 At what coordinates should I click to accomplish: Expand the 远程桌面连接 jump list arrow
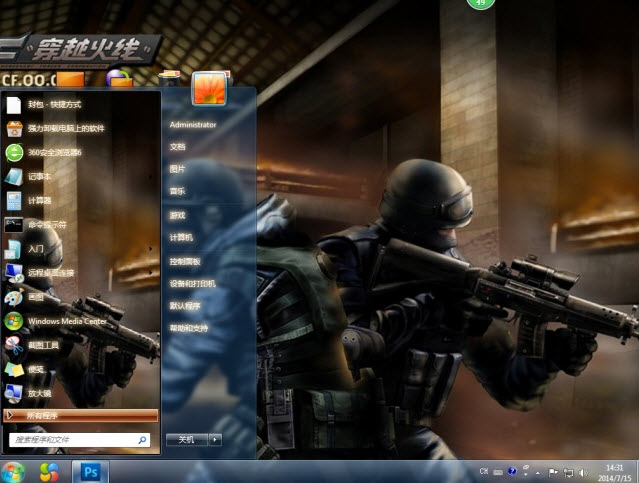(x=151, y=273)
